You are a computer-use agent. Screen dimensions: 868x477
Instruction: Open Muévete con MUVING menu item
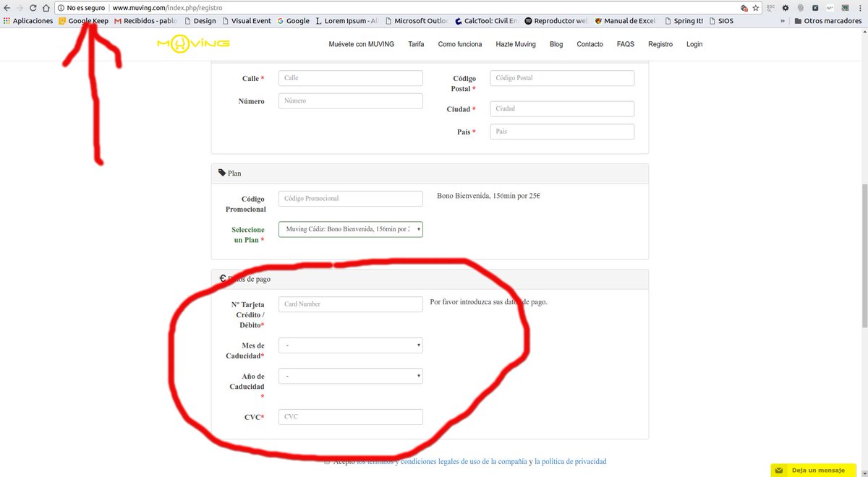tap(361, 44)
